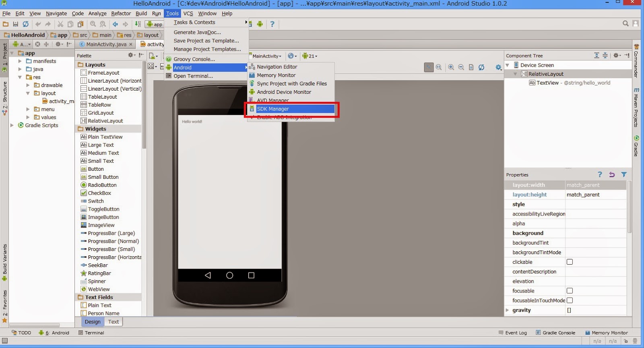Toggle the Favorites tool window button
Viewport: 644px width, 348px height.
point(5,306)
